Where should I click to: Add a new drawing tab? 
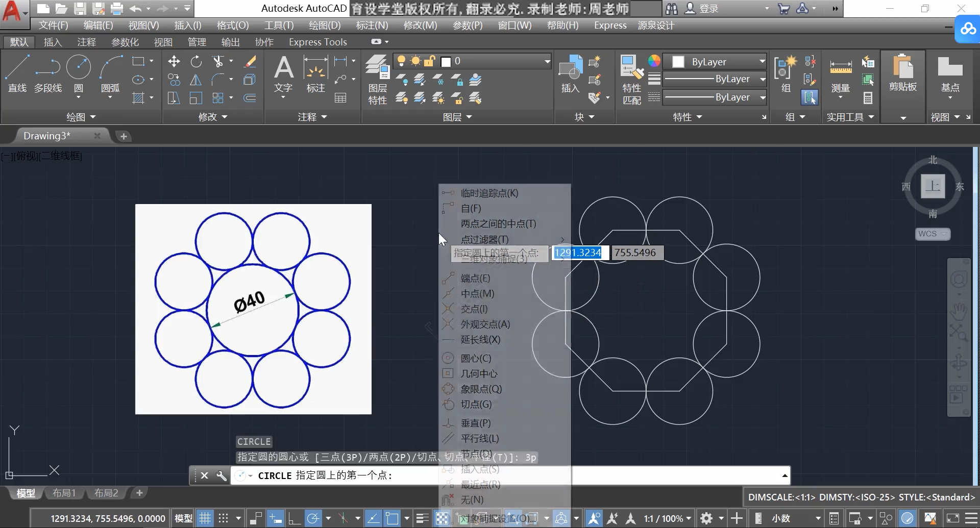[x=124, y=136]
